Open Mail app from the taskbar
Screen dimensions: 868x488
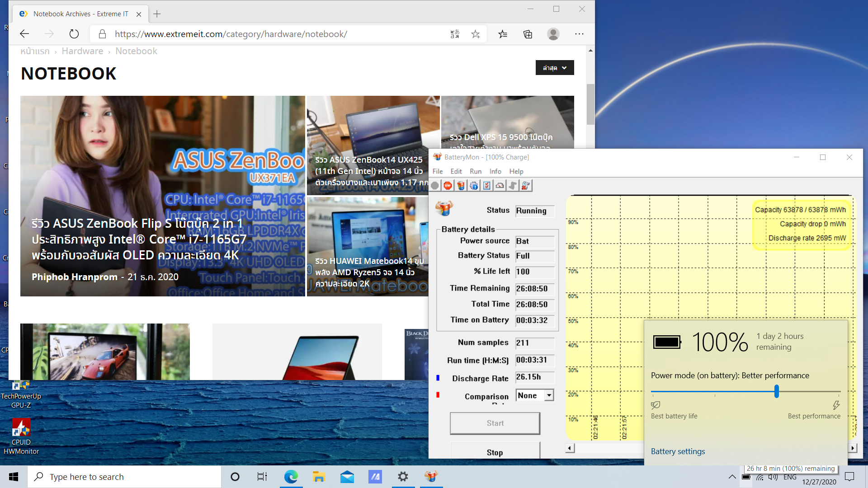[347, 477]
